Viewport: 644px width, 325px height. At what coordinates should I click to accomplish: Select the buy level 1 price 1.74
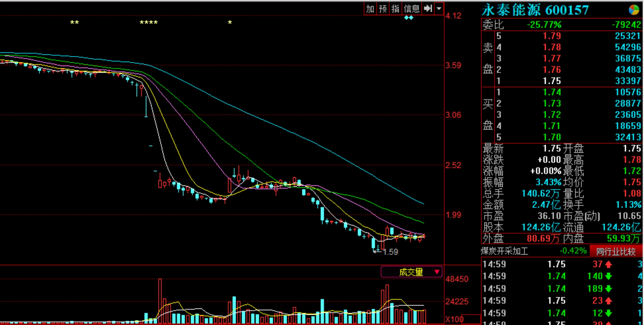552,92
